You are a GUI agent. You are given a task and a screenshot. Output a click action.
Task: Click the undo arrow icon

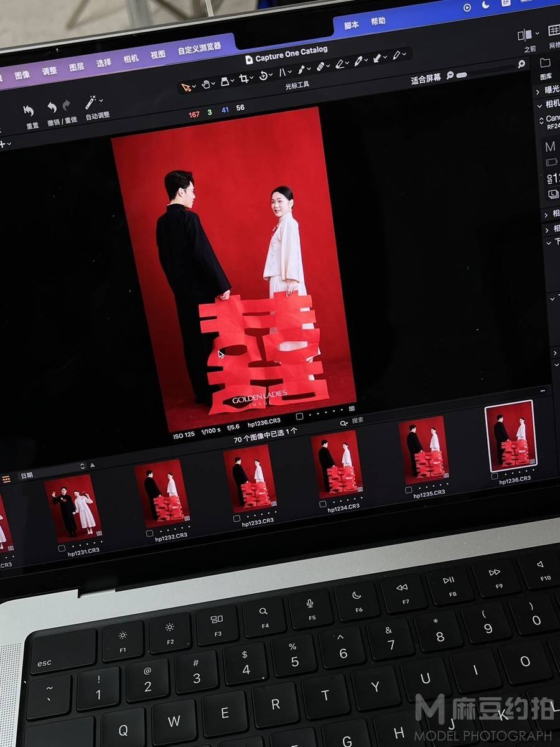52,107
